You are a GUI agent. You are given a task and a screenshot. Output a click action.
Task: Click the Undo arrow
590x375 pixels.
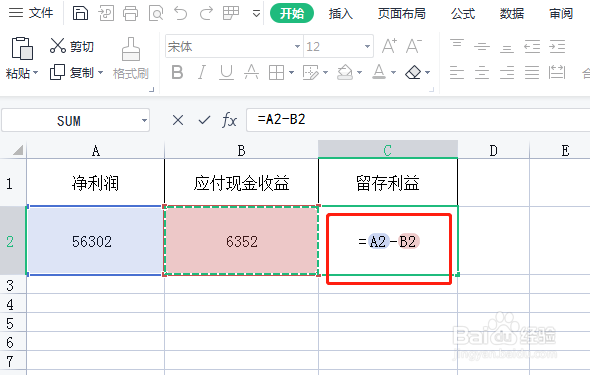coord(181,14)
